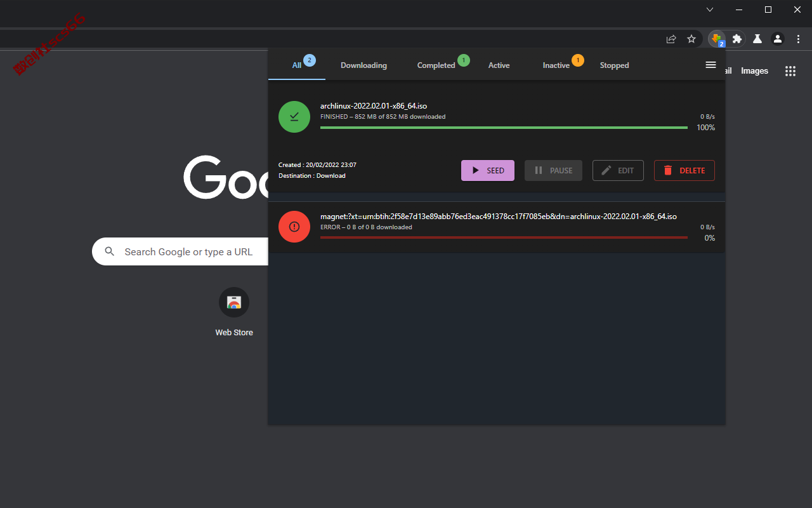Open Google apps grid icon
This screenshot has height=508, width=812.
click(x=790, y=71)
